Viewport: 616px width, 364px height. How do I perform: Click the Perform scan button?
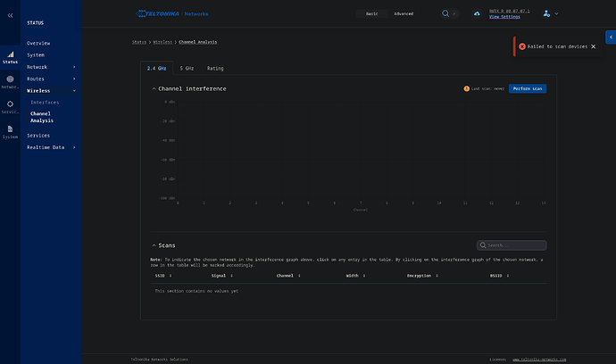pyautogui.click(x=528, y=88)
